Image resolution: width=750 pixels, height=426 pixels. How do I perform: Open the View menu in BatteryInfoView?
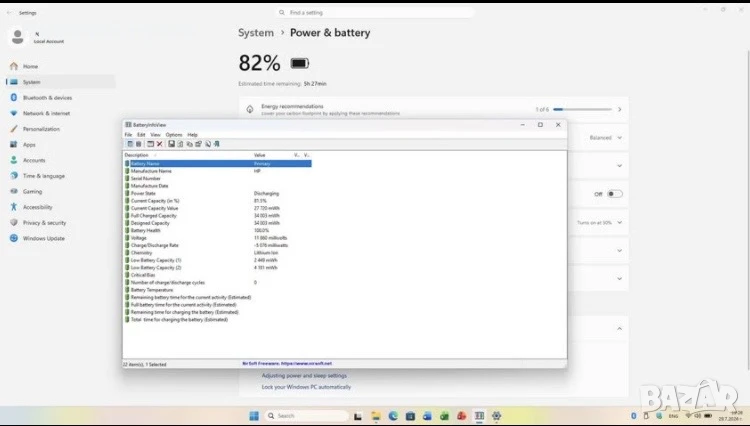[x=155, y=135]
